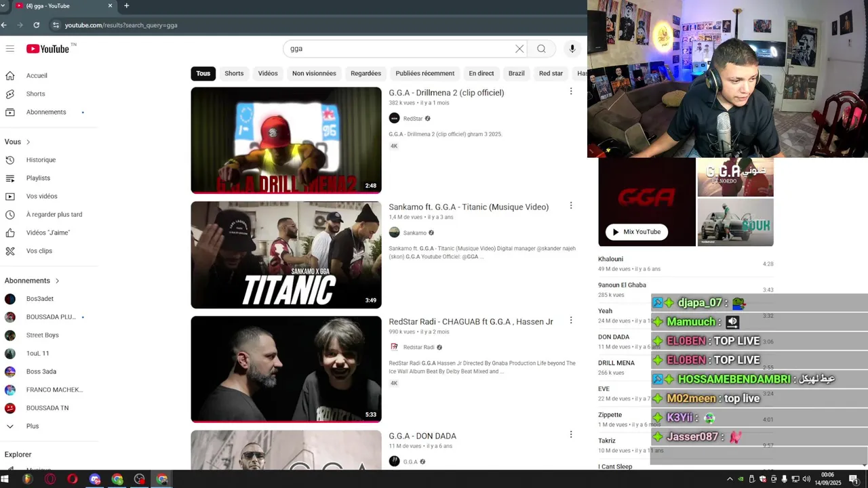
Task: Select the Shorts filter chip
Action: tap(234, 73)
